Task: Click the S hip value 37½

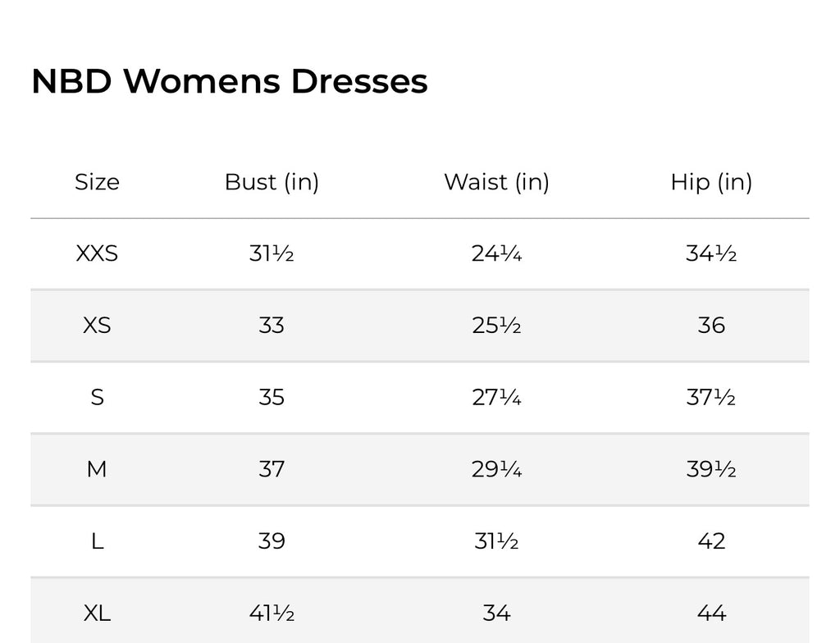Action: pyautogui.click(x=711, y=398)
